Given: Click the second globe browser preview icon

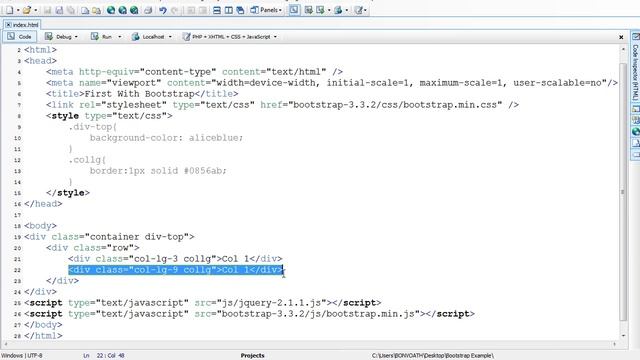Looking at the screenshot, I should pyautogui.click(x=122, y=10).
